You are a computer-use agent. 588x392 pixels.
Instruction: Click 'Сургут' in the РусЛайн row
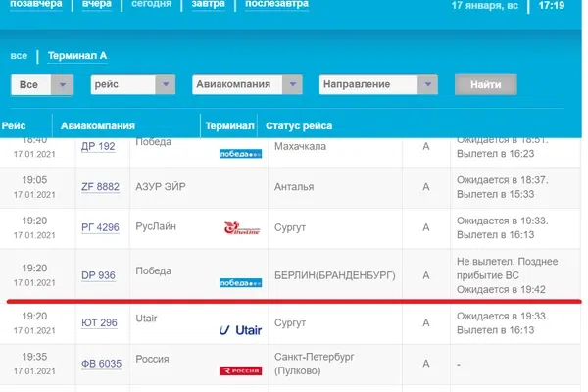(x=290, y=227)
